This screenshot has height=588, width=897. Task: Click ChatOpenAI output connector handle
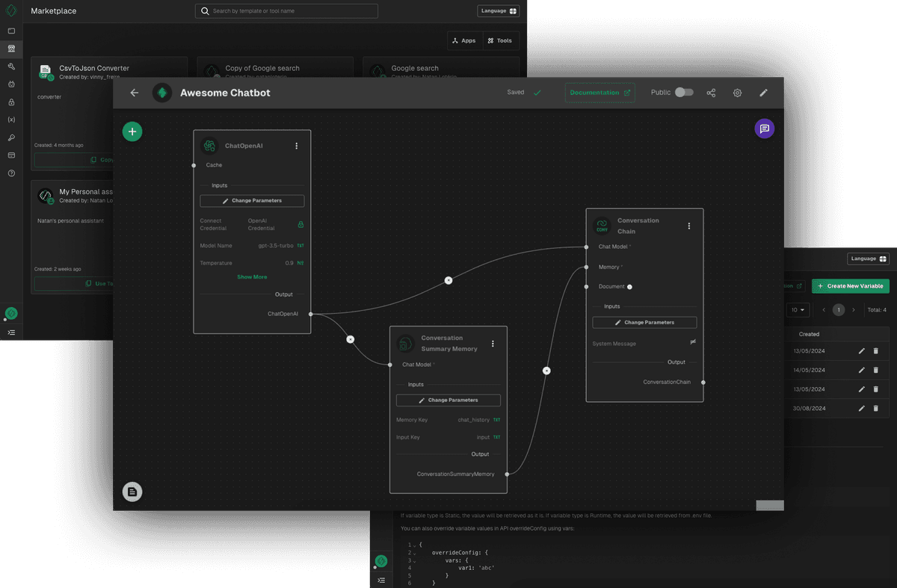click(x=311, y=314)
